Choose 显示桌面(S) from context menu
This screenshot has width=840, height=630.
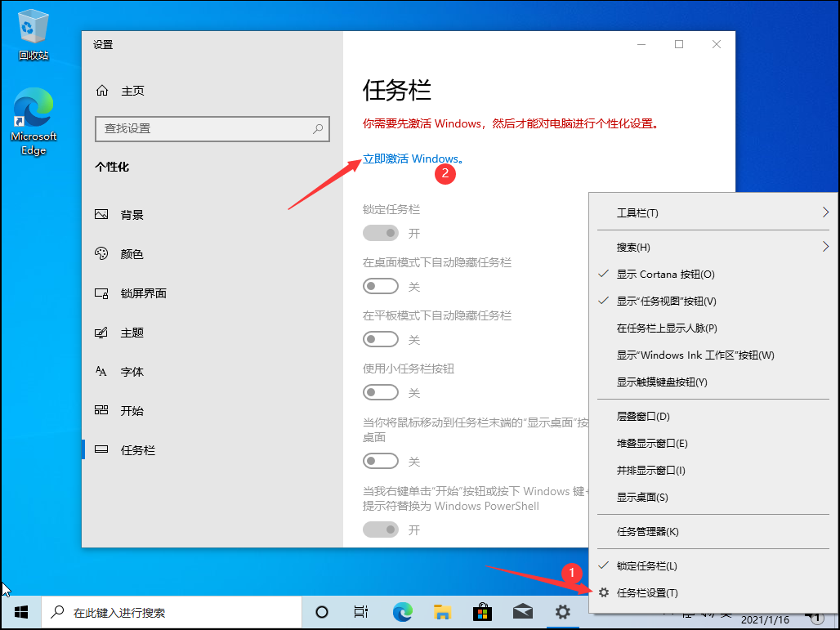click(x=713, y=497)
